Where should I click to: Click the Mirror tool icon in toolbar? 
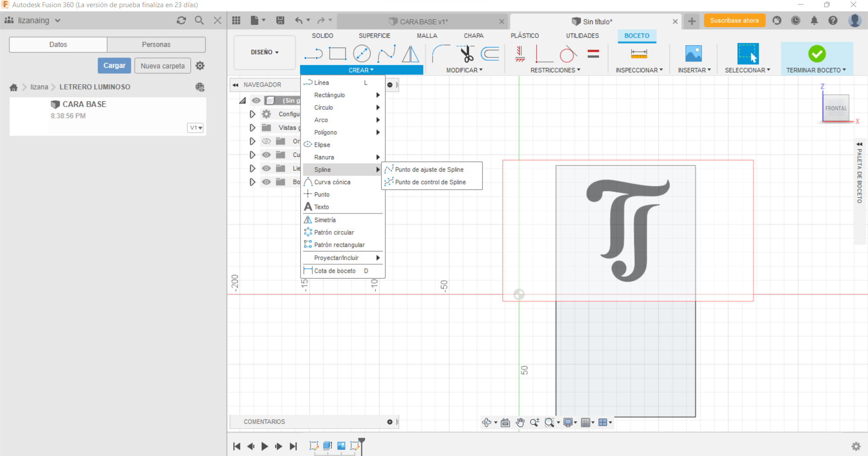(x=410, y=54)
